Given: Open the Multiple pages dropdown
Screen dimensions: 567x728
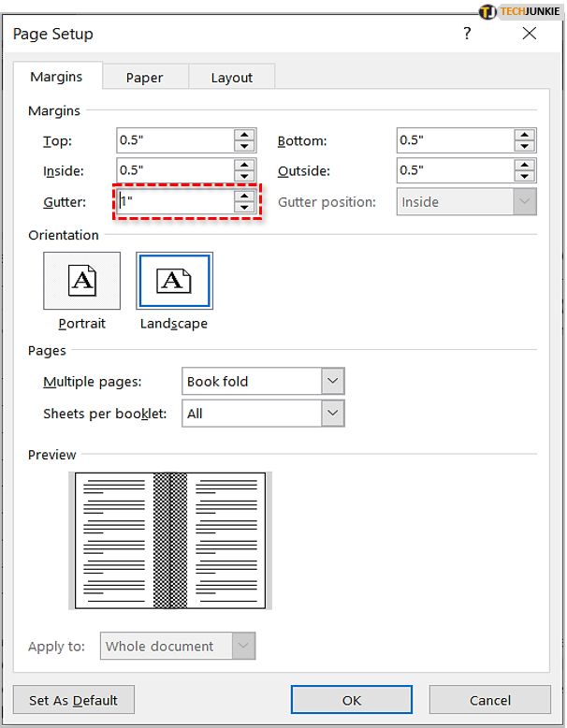Looking at the screenshot, I should (x=333, y=381).
